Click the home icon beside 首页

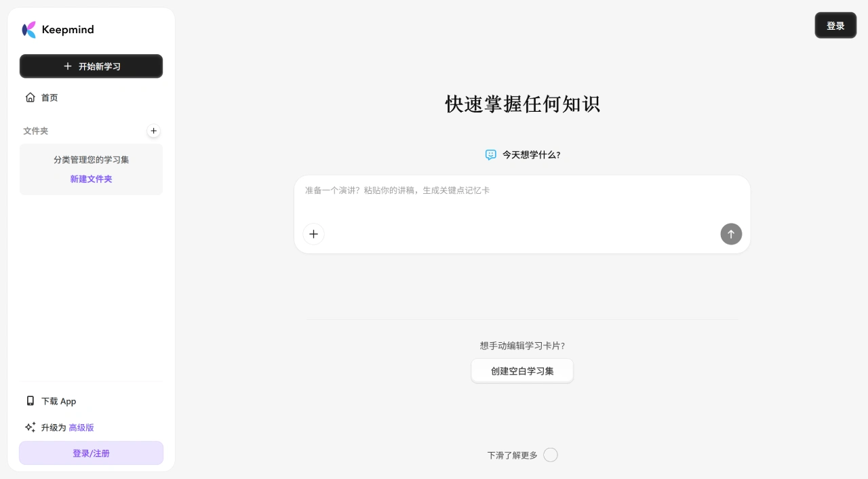click(x=30, y=98)
